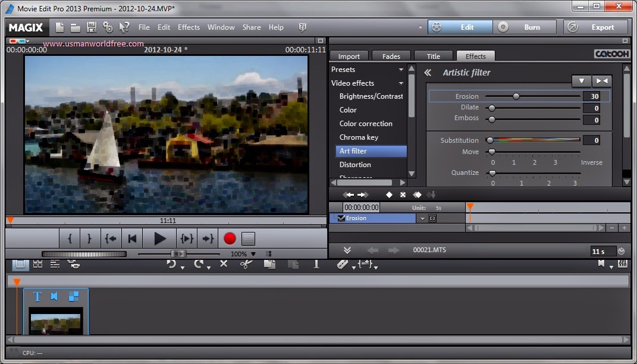Expand the Presets dropdown
The height and width of the screenshot is (364, 637).
(x=400, y=70)
